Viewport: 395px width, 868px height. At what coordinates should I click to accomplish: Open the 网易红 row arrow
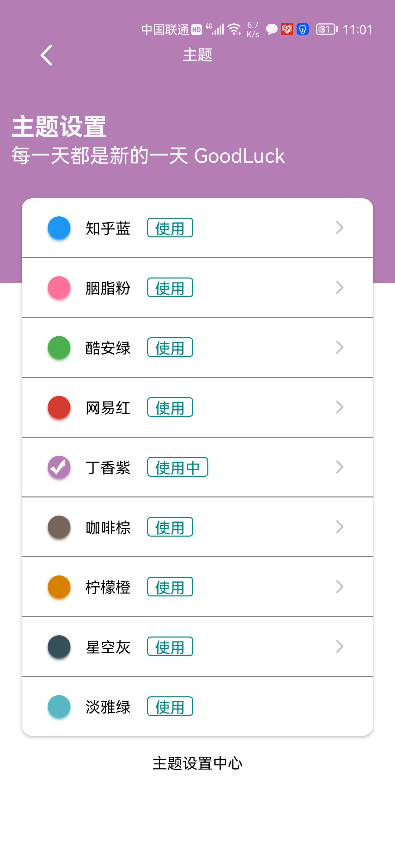(339, 407)
